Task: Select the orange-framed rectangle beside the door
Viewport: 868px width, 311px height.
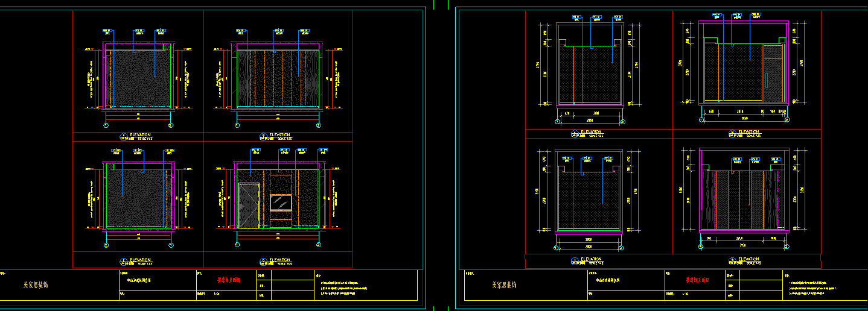Action: click(281, 203)
